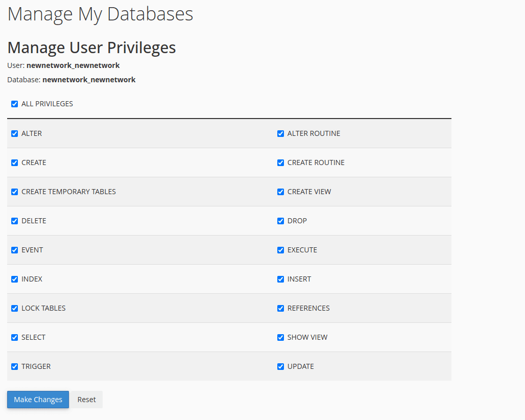Disable the INDEX privilege checkbox
The width and height of the screenshot is (525, 420).
14,279
